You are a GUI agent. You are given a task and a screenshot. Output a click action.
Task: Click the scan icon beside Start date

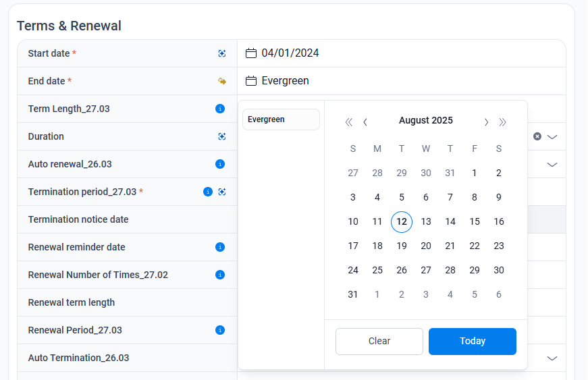pos(221,53)
